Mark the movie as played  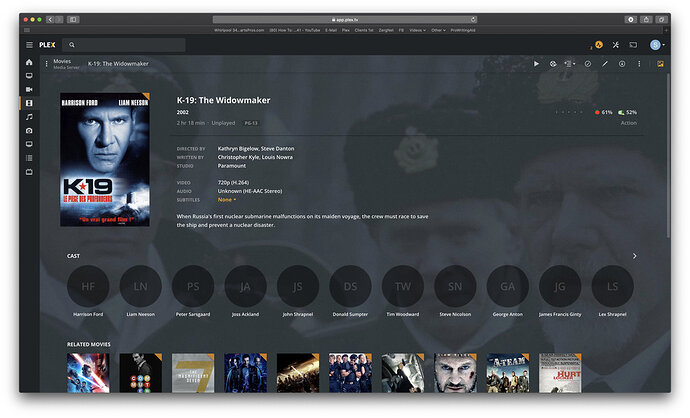(587, 64)
